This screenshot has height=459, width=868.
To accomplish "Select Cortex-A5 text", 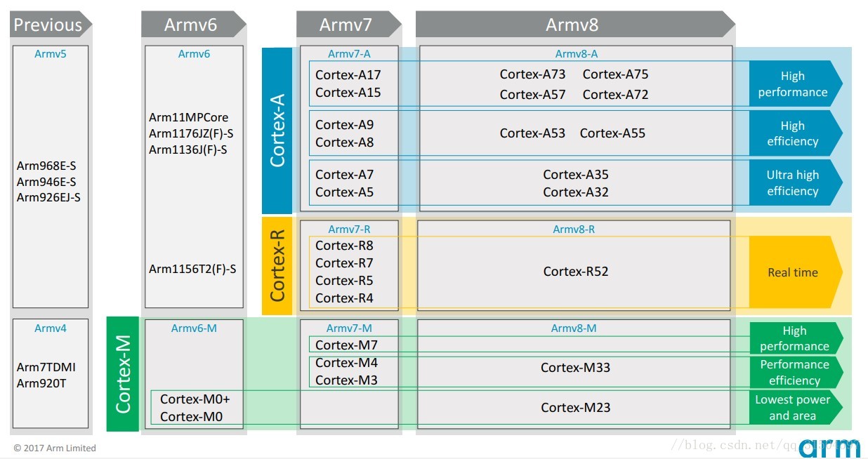I will point(345,192).
